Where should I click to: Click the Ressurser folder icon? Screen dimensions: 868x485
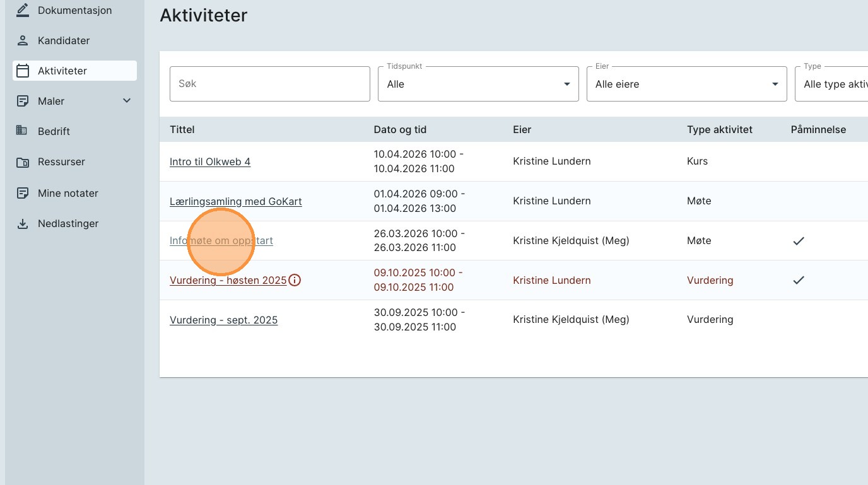(23, 162)
